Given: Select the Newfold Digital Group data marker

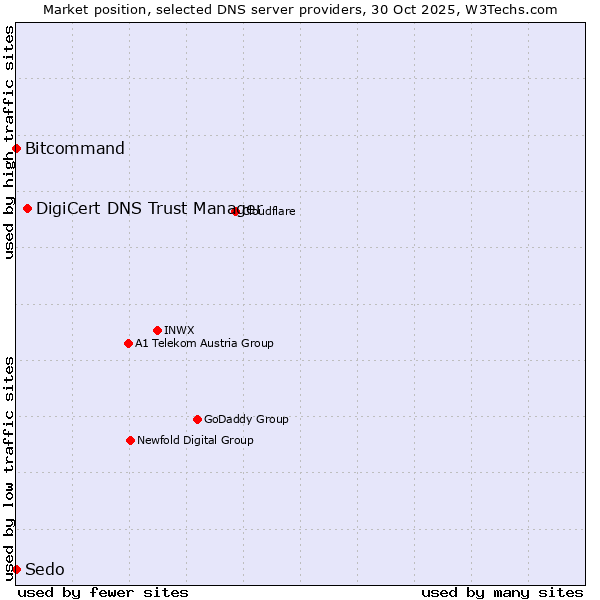Looking at the screenshot, I should (x=130, y=441).
